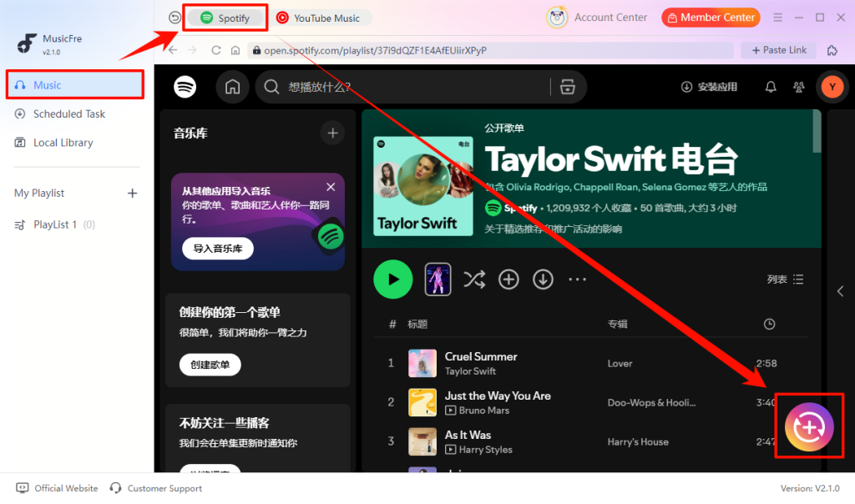Open the Harry's House album link

[x=638, y=442]
